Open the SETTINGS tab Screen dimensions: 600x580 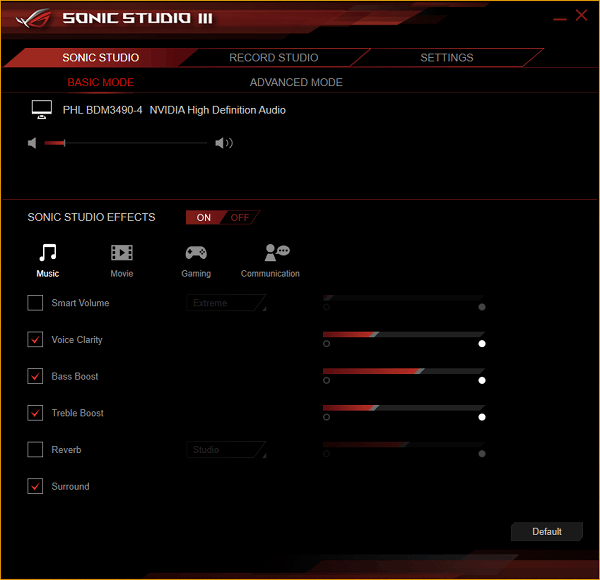tap(447, 57)
